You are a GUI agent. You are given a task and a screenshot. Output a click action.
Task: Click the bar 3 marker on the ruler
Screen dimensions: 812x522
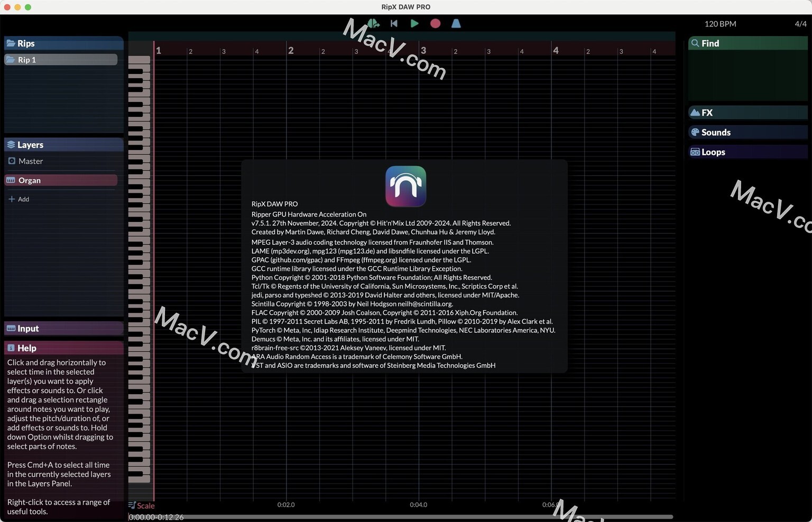[x=423, y=51]
